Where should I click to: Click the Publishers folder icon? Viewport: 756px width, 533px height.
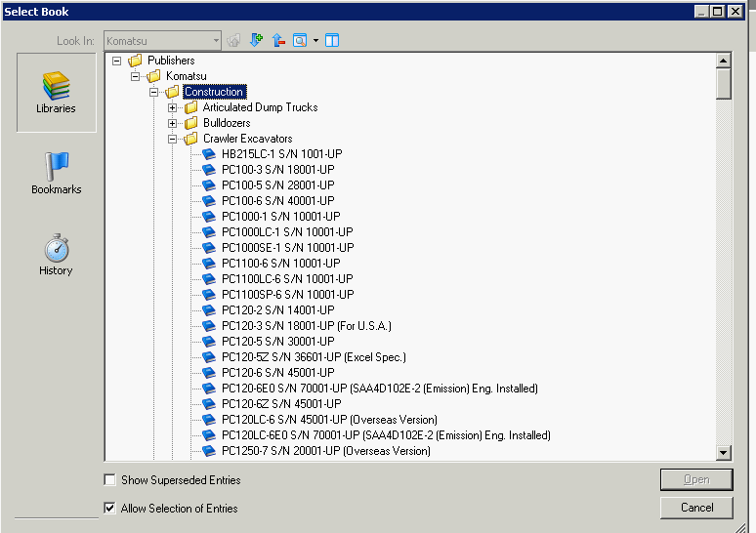click(x=136, y=61)
